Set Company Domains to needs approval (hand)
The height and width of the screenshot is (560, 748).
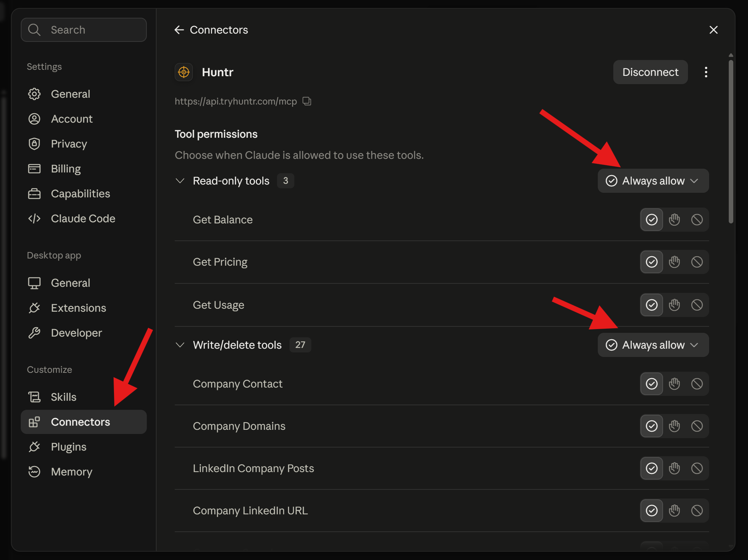click(x=674, y=426)
